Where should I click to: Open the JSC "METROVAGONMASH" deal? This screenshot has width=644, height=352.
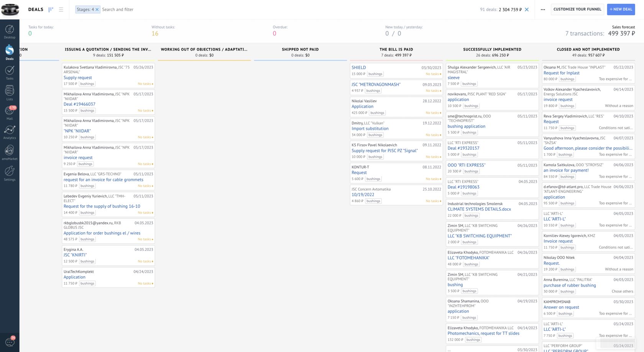[x=376, y=84]
